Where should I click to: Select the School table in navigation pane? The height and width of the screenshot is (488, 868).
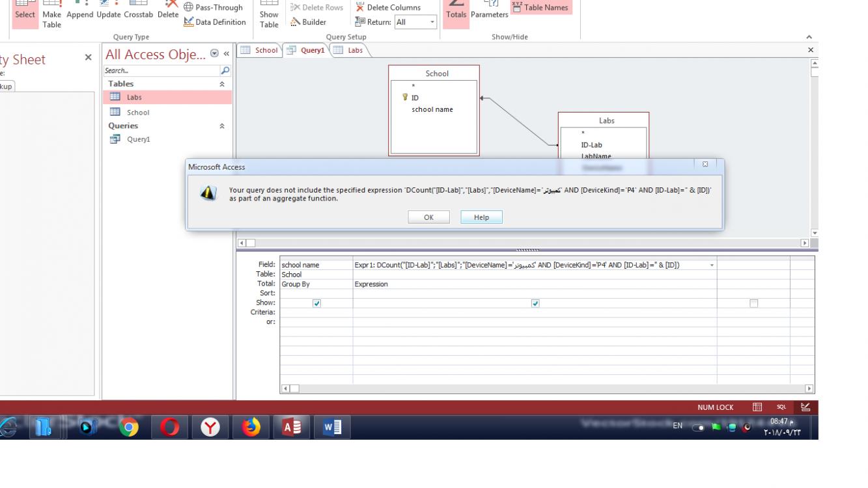[167, 112]
